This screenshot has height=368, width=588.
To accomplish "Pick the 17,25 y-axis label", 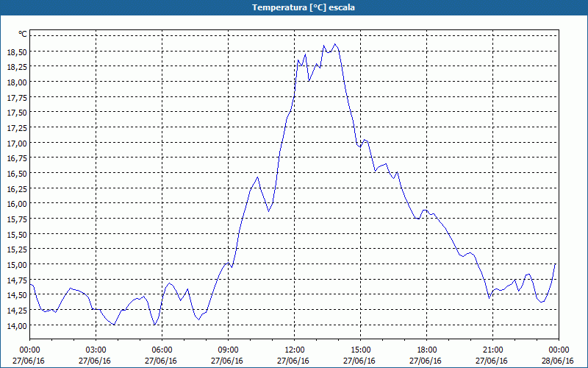I will coord(17,127).
